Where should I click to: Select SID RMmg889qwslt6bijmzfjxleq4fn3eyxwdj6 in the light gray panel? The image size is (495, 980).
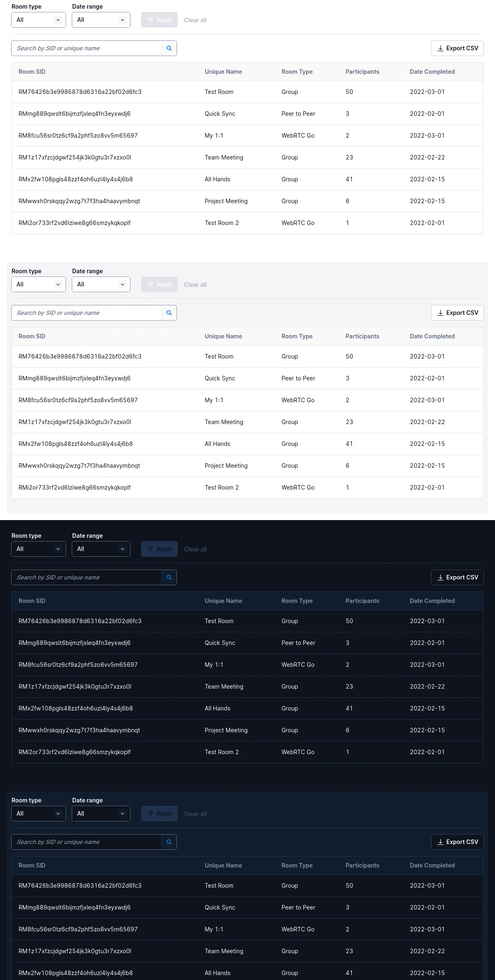75,378
